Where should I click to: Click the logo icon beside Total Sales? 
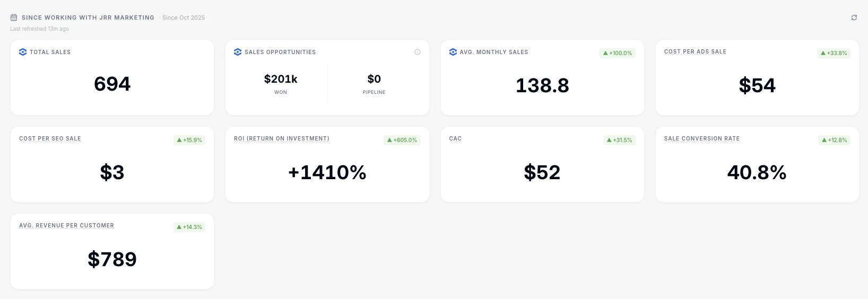pyautogui.click(x=23, y=52)
